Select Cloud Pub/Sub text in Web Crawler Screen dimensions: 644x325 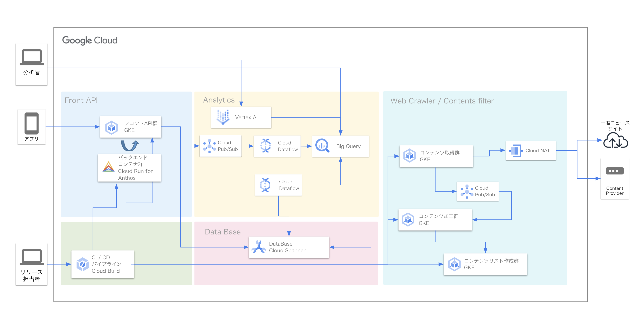pyautogui.click(x=485, y=191)
